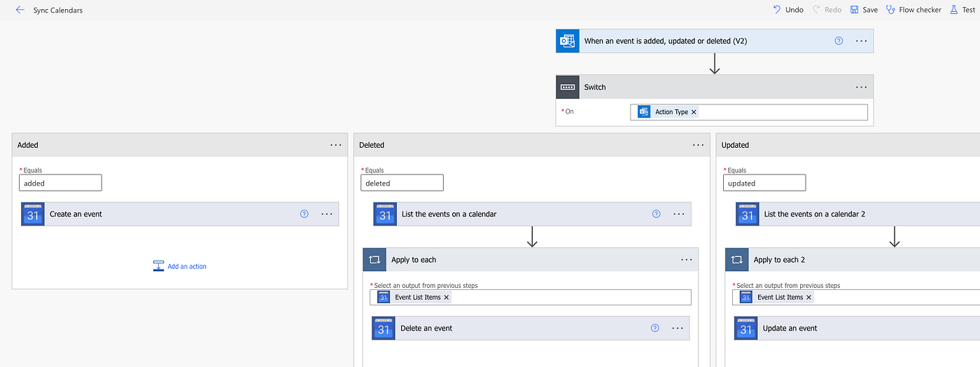Click the trigger title text
The height and width of the screenshot is (367, 980).
666,41
